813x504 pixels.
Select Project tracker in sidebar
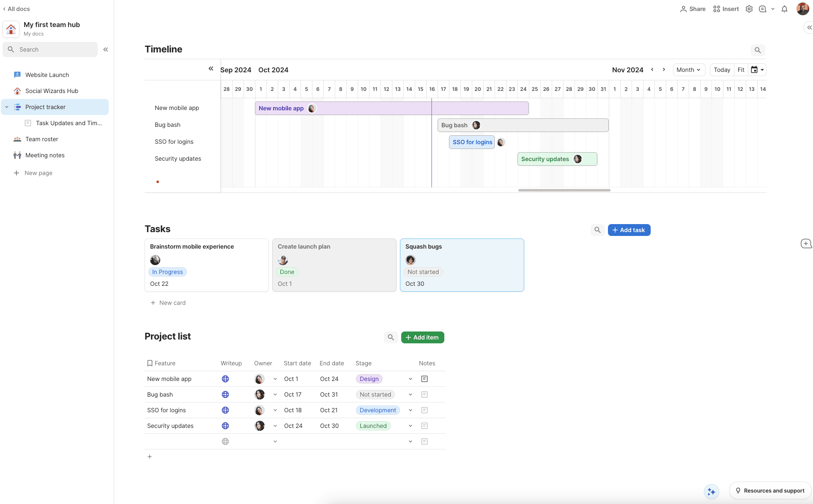[x=55, y=107]
